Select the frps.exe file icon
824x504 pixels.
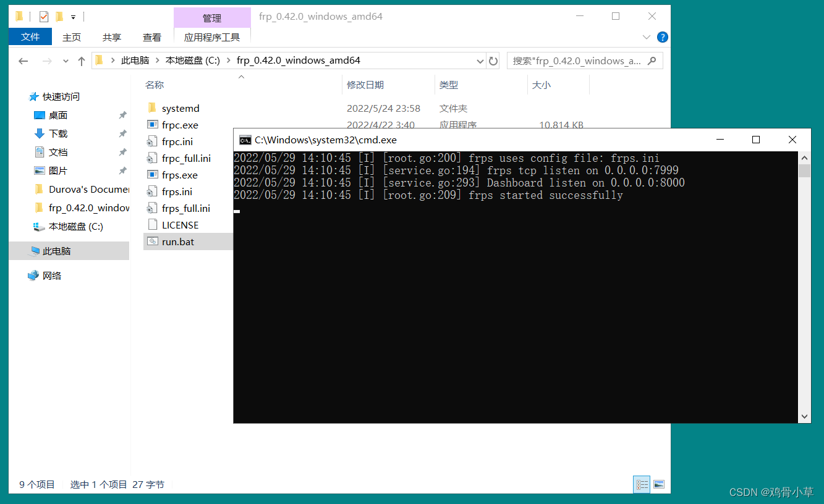[x=152, y=175]
